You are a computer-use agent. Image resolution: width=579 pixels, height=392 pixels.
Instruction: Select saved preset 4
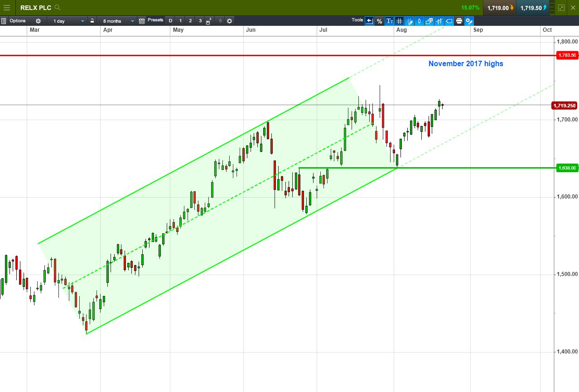(208, 21)
